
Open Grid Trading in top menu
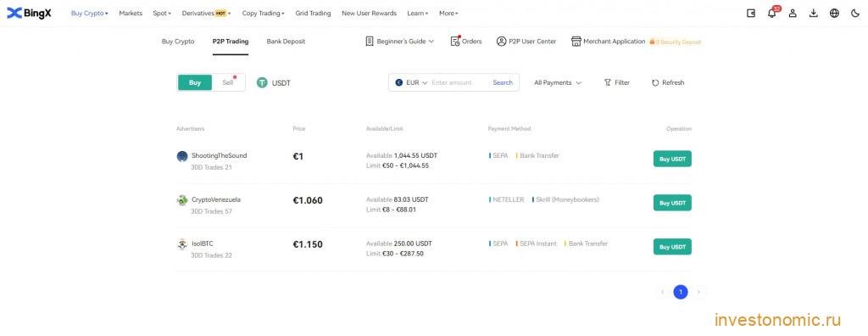coord(313,14)
